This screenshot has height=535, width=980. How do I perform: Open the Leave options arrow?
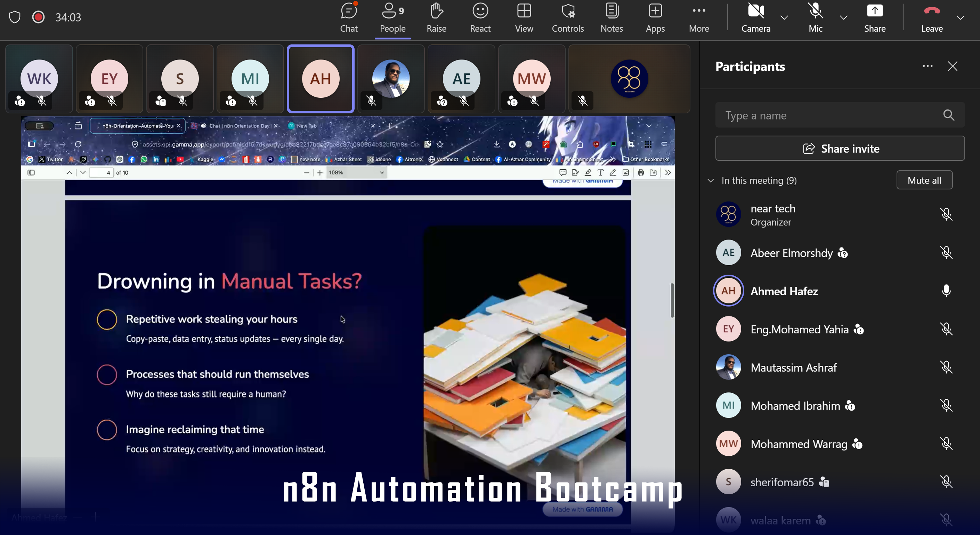960,17
